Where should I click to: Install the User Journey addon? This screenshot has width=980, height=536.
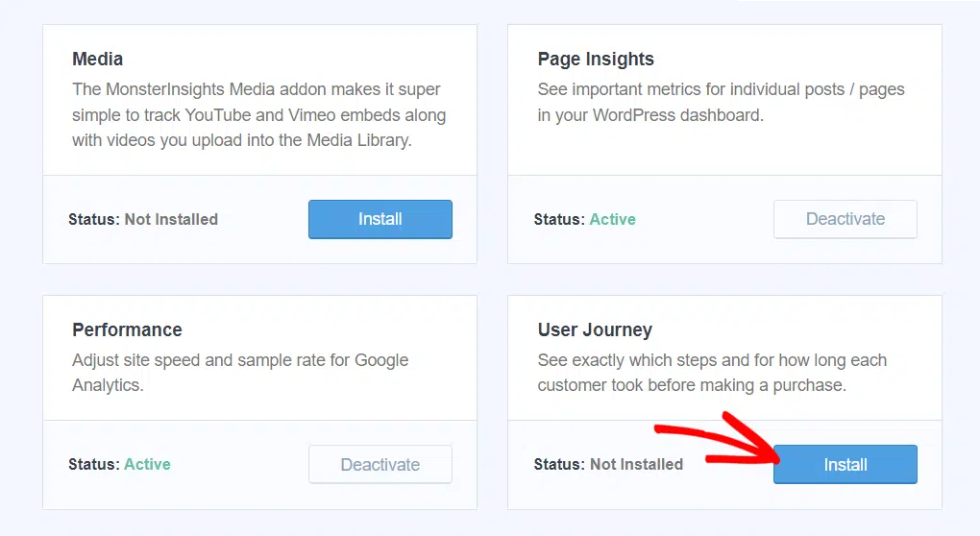(x=845, y=464)
